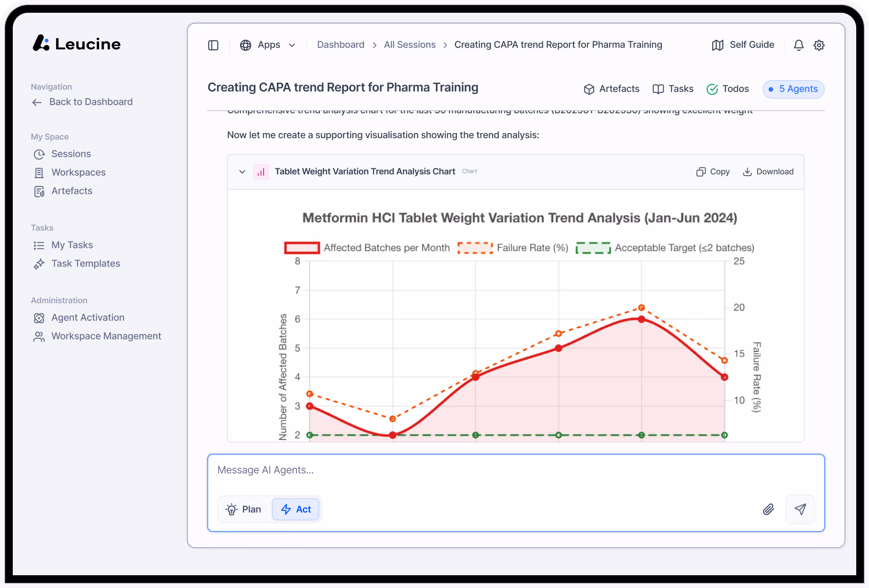
Task: Open notifications bell icon
Action: click(x=798, y=45)
